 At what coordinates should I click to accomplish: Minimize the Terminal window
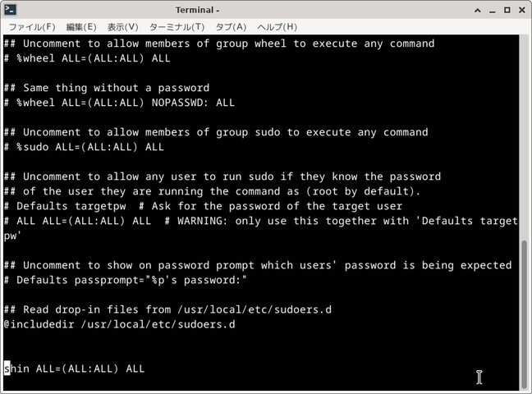(493, 10)
